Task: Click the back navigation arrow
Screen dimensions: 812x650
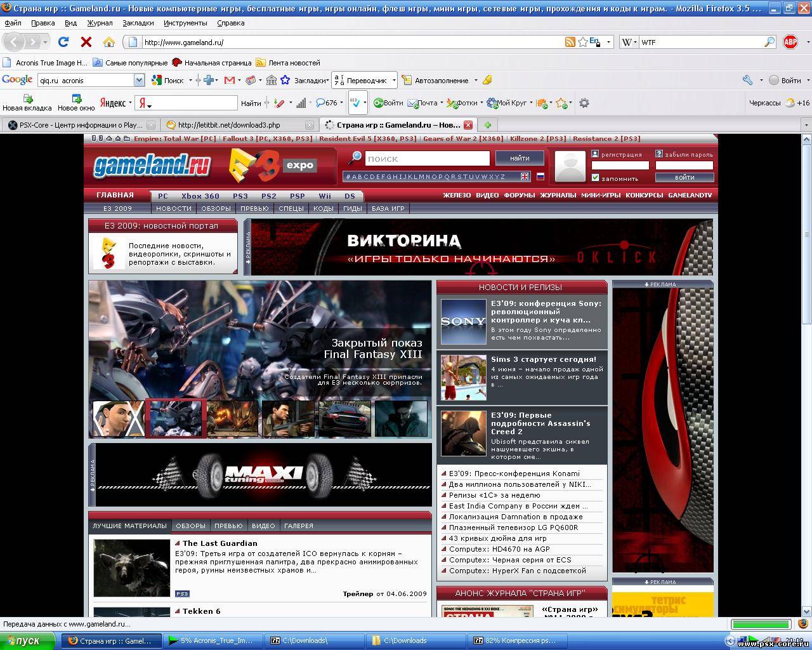Action: pyautogui.click(x=15, y=42)
